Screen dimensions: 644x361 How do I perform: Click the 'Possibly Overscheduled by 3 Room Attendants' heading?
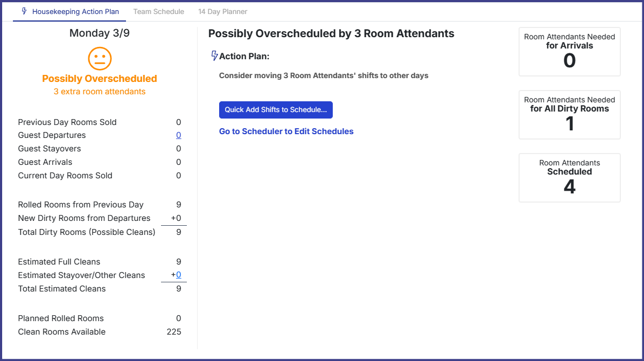point(331,33)
